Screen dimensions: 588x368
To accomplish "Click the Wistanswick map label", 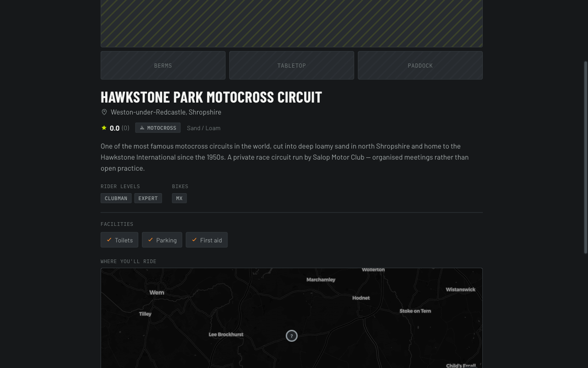I will click(x=461, y=290).
